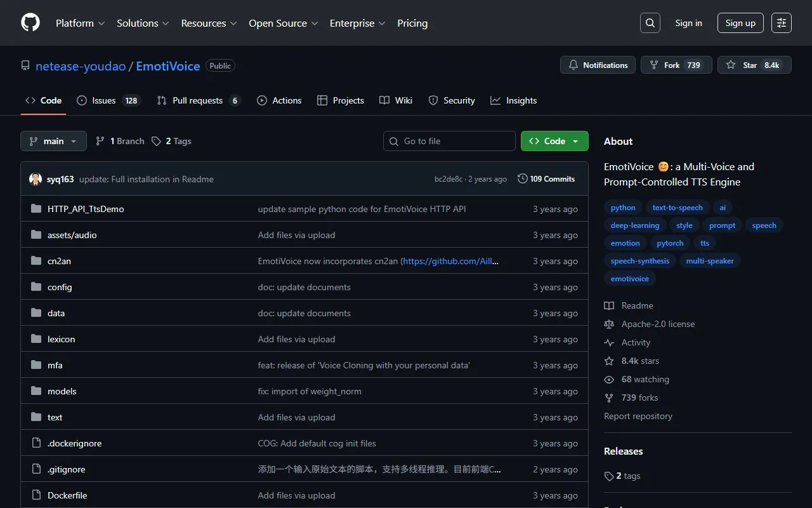812x508 pixels.
Task: Open the HTTP_API_TtsDemo folder
Action: click(x=86, y=209)
